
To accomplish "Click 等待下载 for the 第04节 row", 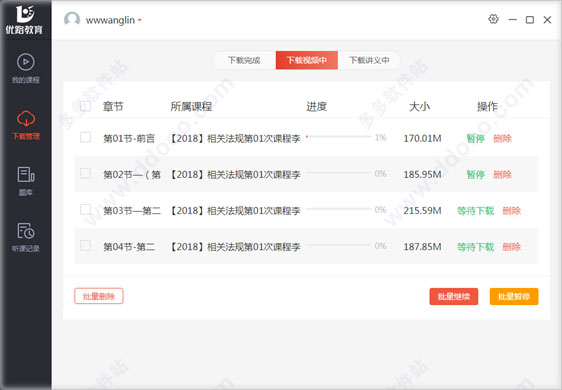I will pyautogui.click(x=476, y=247).
